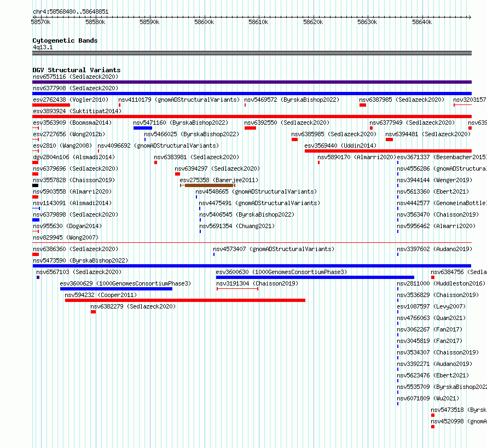Screen dimensions: 487x448
Task: Click the nsv6392550 (Sedlazeck2020) label
Action: (x=287, y=123)
